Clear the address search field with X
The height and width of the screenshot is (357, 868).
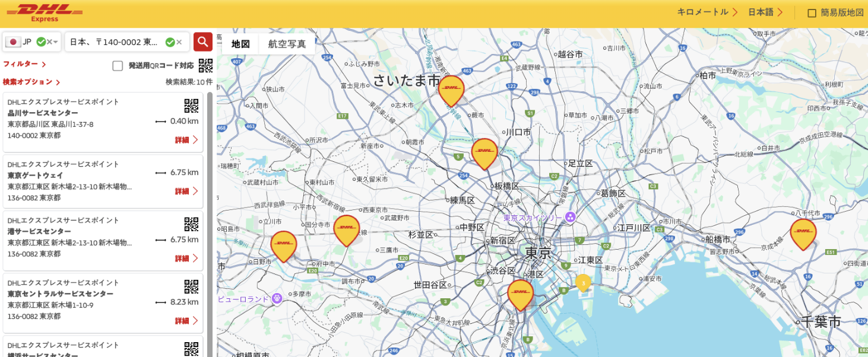(x=179, y=42)
